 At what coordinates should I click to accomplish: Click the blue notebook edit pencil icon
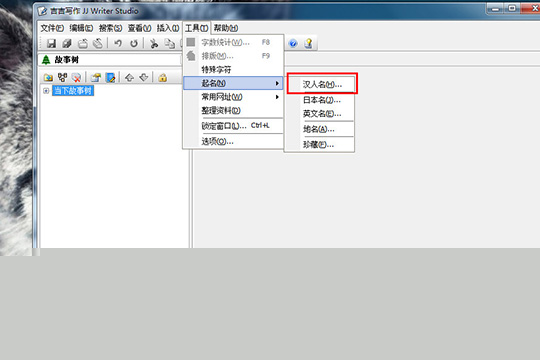coord(111,78)
